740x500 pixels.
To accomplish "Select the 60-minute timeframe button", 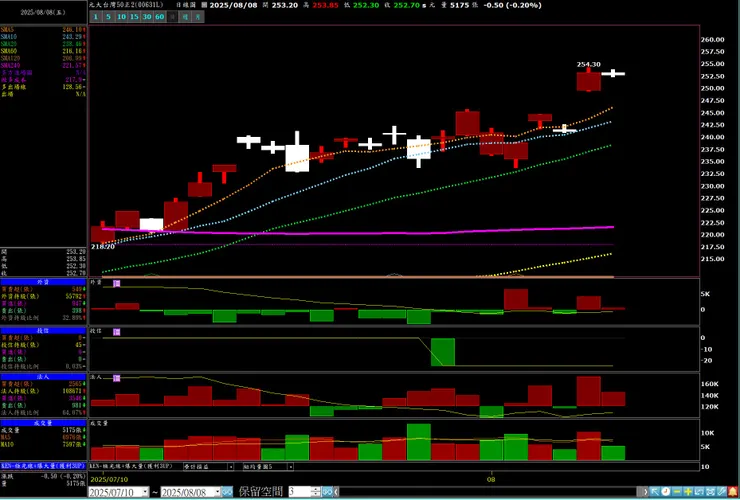I will pyautogui.click(x=160, y=17).
